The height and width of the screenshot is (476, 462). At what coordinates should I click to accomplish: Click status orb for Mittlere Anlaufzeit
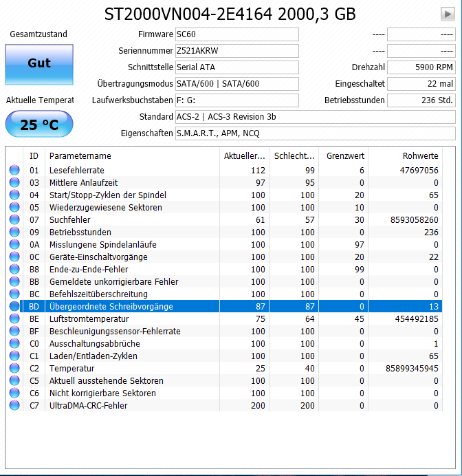(14, 182)
